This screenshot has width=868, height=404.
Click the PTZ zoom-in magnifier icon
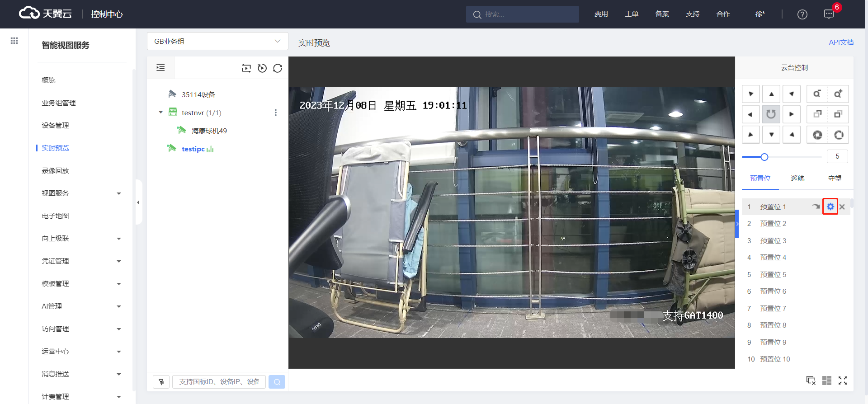point(838,94)
